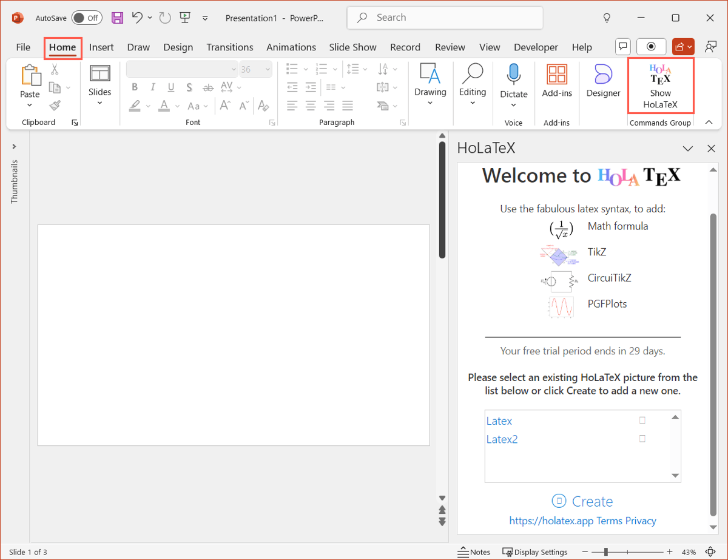Screen dimensions: 728x560
Task: Collapse the ribbon with the chevron
Action: click(x=709, y=123)
